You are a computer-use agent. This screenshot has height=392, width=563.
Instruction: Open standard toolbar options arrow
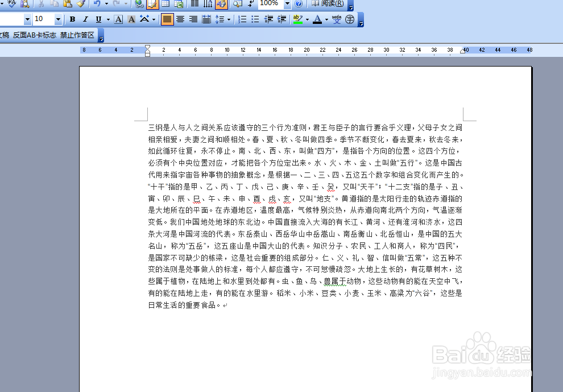[x=351, y=5]
